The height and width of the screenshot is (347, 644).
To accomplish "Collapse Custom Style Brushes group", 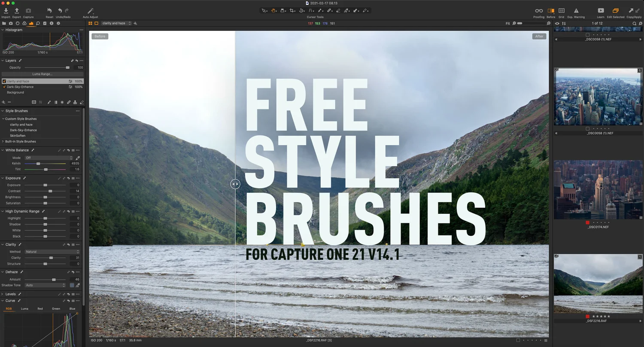I will click(3, 119).
